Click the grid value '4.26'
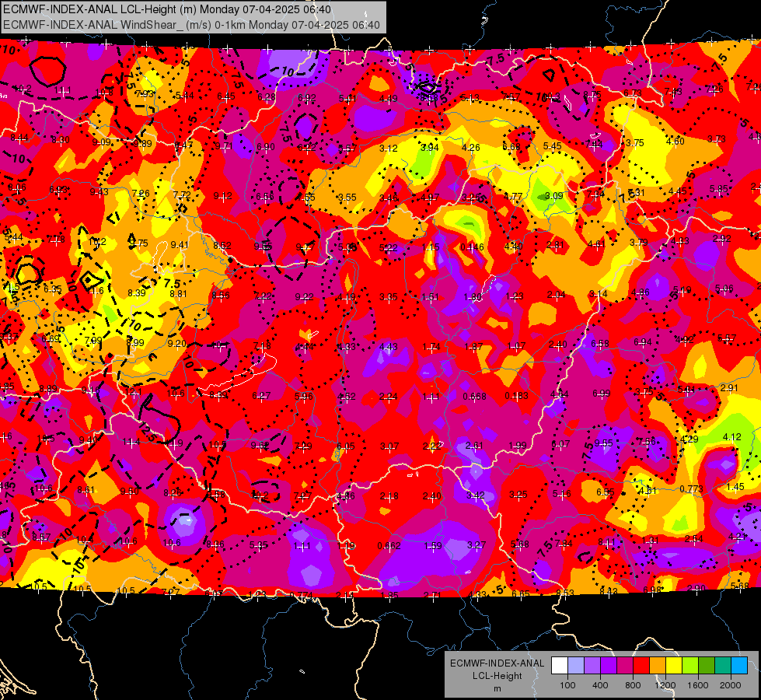The width and height of the screenshot is (761, 700). click(x=471, y=147)
